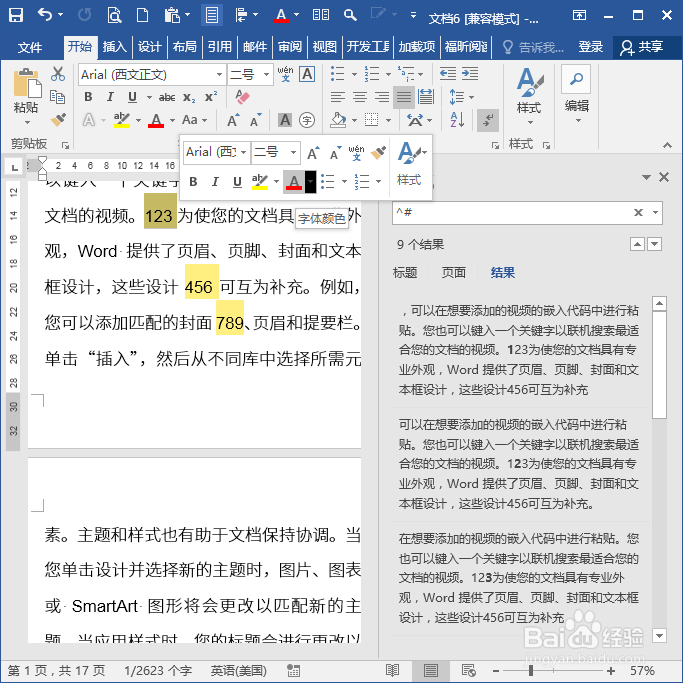Open Print Preview from quick access toolbar
The image size is (683, 683).
pyautogui.click(x=114, y=15)
